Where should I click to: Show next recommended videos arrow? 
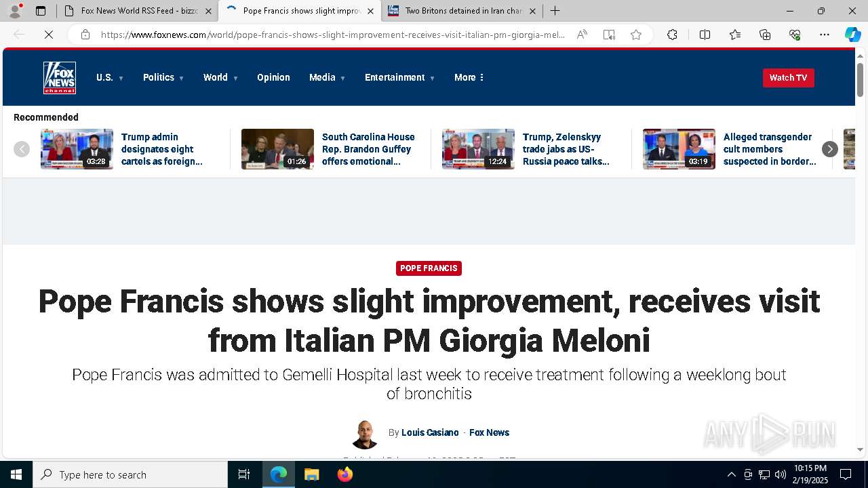[830, 149]
